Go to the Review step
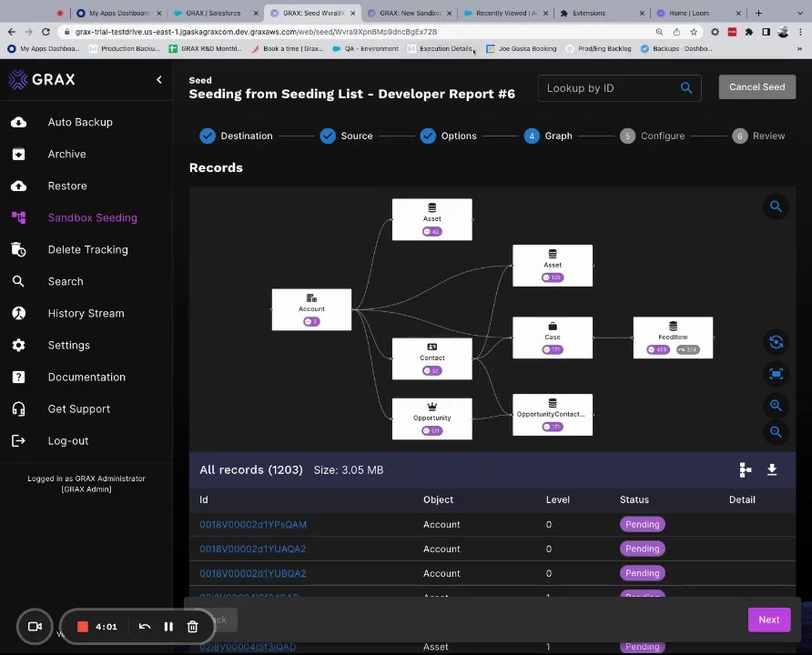 [x=758, y=136]
